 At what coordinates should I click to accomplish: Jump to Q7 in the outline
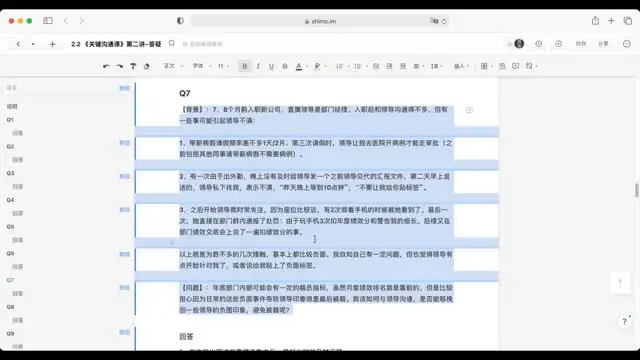[10, 280]
